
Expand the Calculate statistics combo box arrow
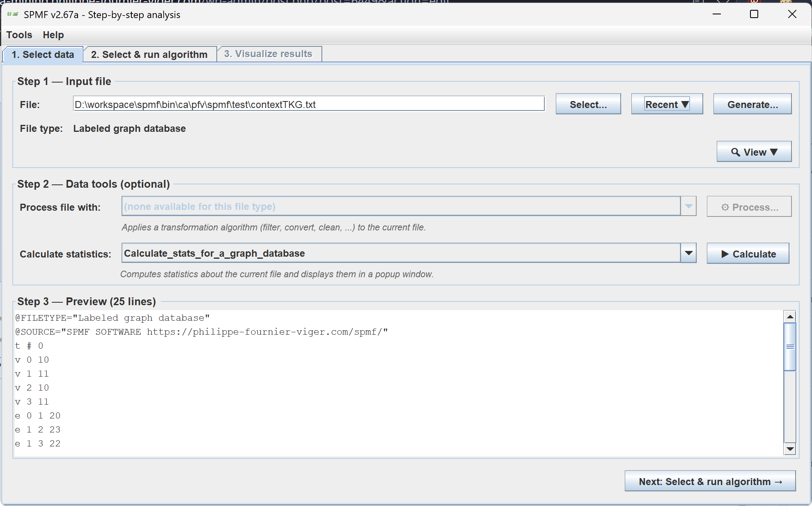pos(688,253)
